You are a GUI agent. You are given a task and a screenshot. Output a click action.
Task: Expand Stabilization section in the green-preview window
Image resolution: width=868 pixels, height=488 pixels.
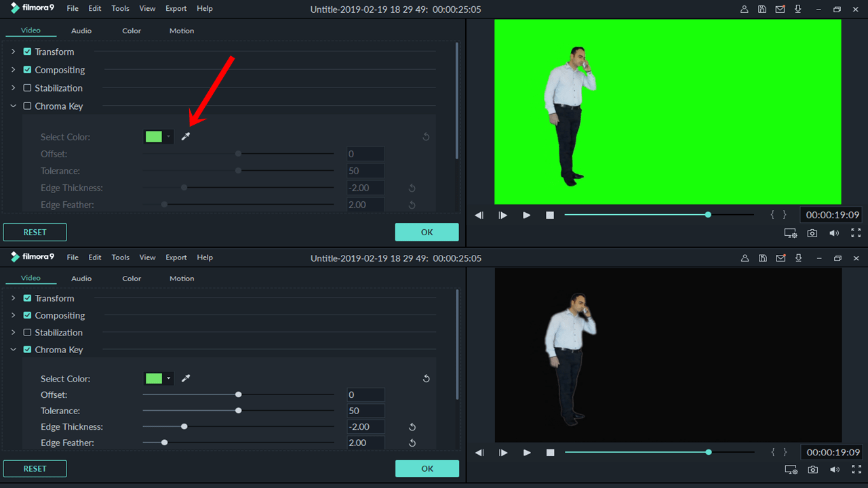(x=13, y=88)
